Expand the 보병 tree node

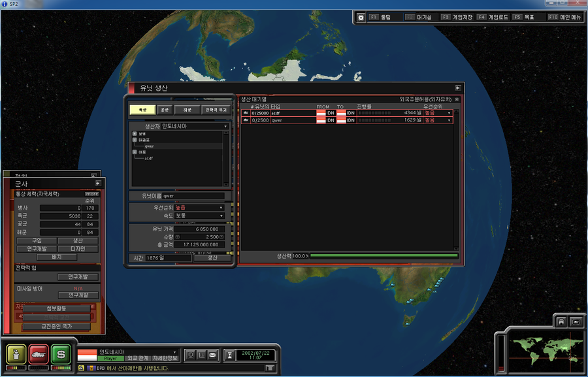[x=135, y=133]
